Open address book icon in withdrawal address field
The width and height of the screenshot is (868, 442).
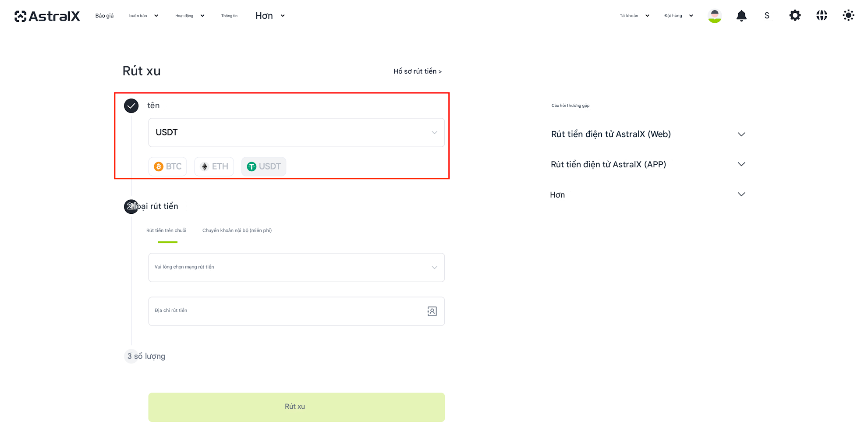(432, 311)
